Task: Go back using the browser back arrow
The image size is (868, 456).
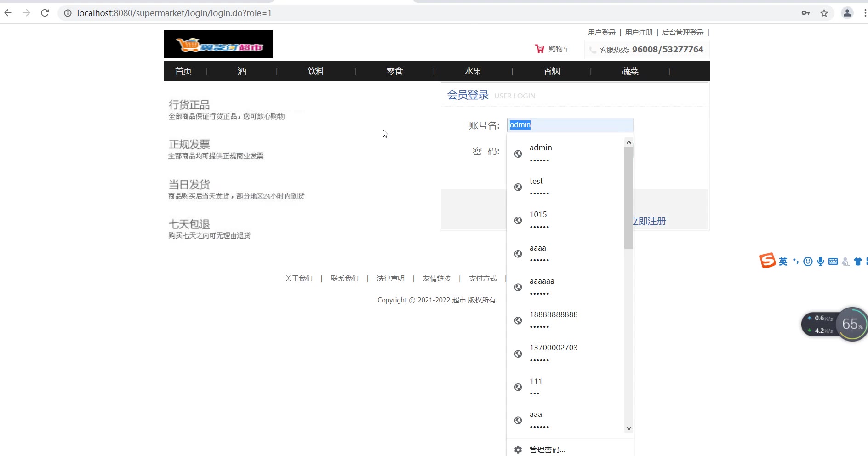Action: tap(8, 13)
